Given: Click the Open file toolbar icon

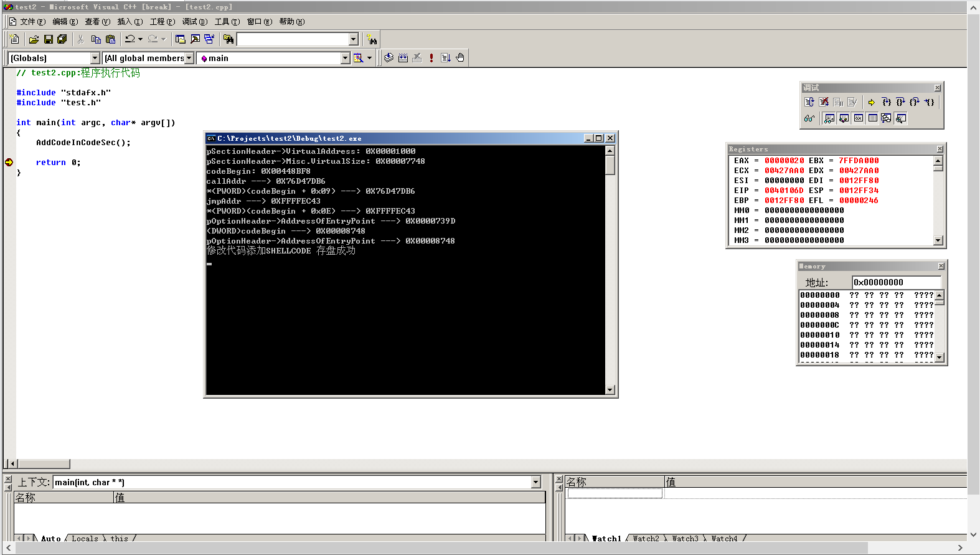Looking at the screenshot, I should tap(34, 39).
